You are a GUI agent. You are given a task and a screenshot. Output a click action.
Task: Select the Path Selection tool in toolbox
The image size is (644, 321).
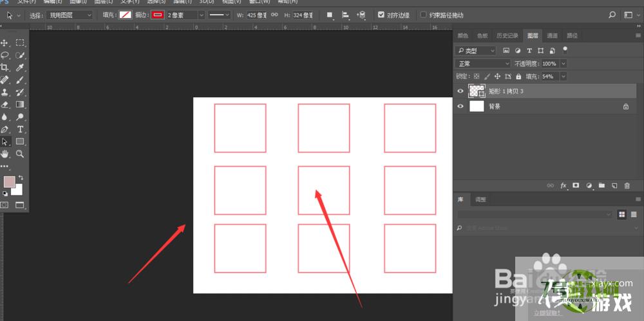[5, 142]
